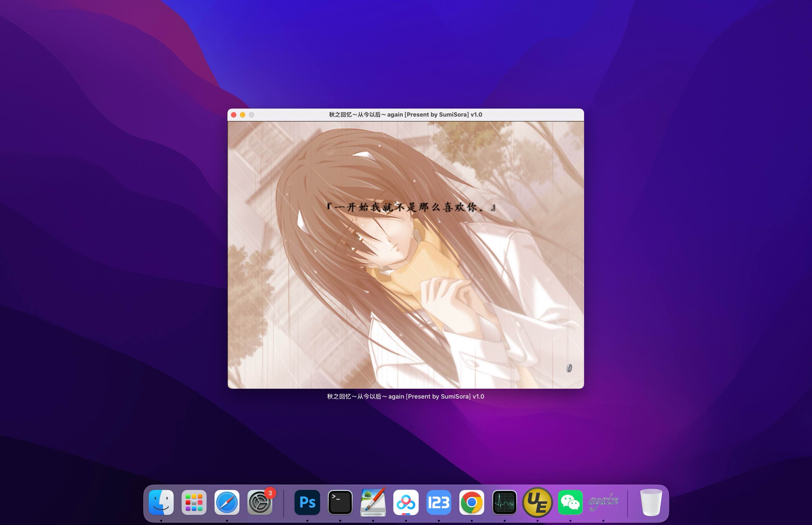
Task: Open the Trash in the dock
Action: [x=651, y=502]
